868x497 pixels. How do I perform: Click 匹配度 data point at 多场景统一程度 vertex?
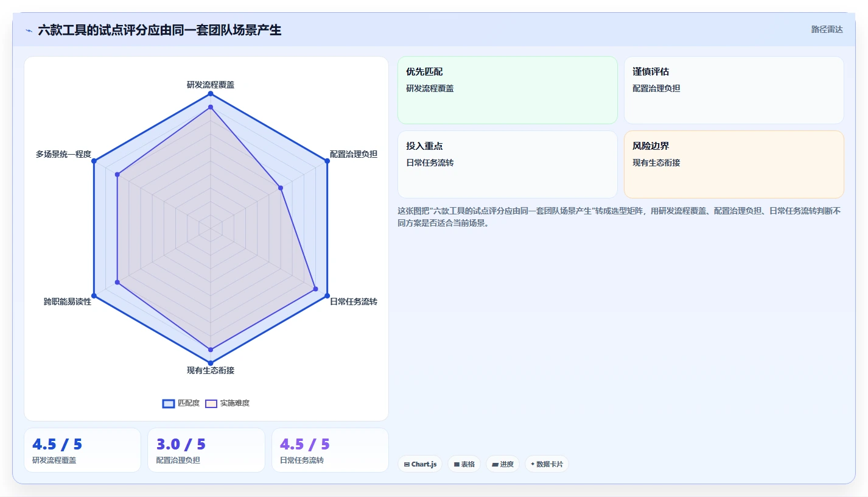pos(94,161)
